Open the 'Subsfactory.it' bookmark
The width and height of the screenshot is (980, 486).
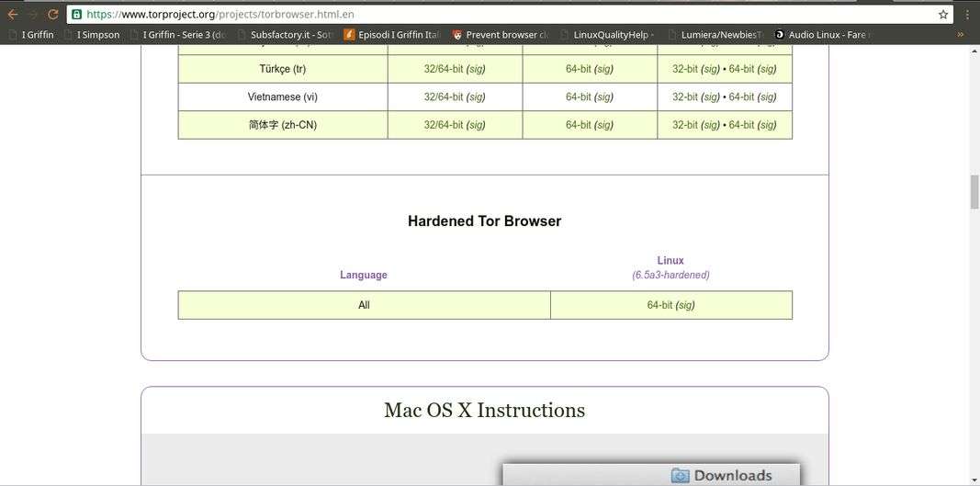click(x=287, y=35)
